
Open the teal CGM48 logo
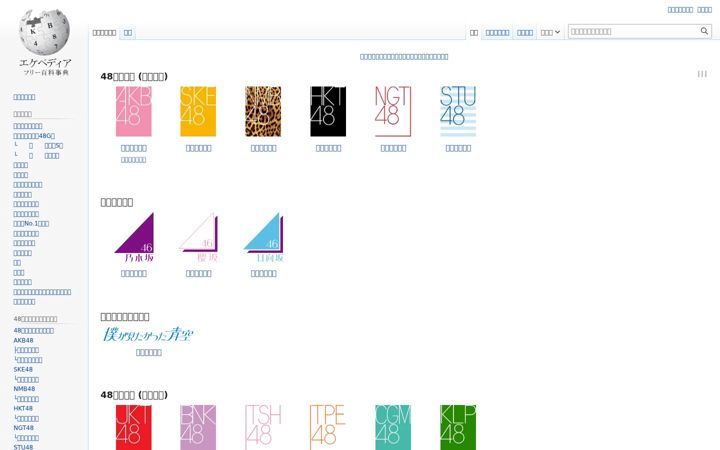(393, 427)
